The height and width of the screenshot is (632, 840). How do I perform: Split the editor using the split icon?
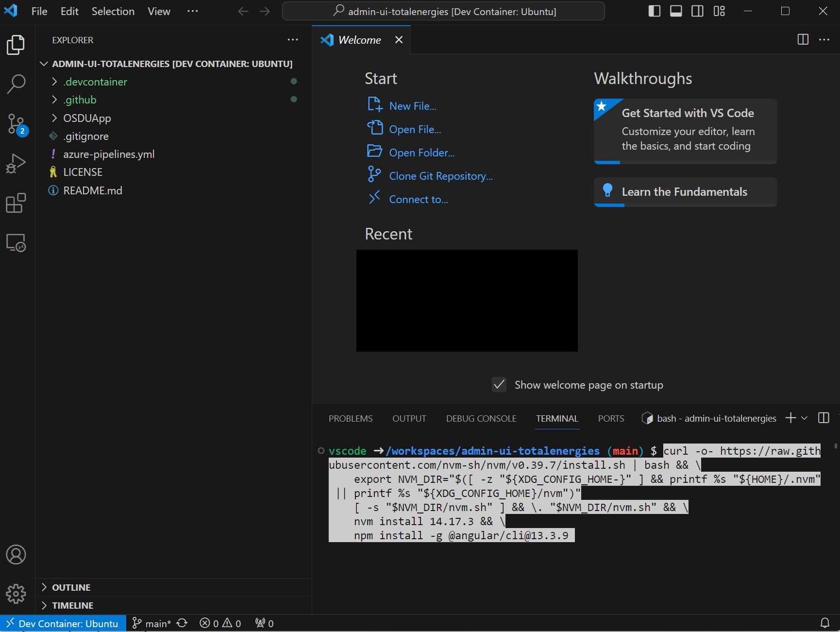click(x=802, y=39)
